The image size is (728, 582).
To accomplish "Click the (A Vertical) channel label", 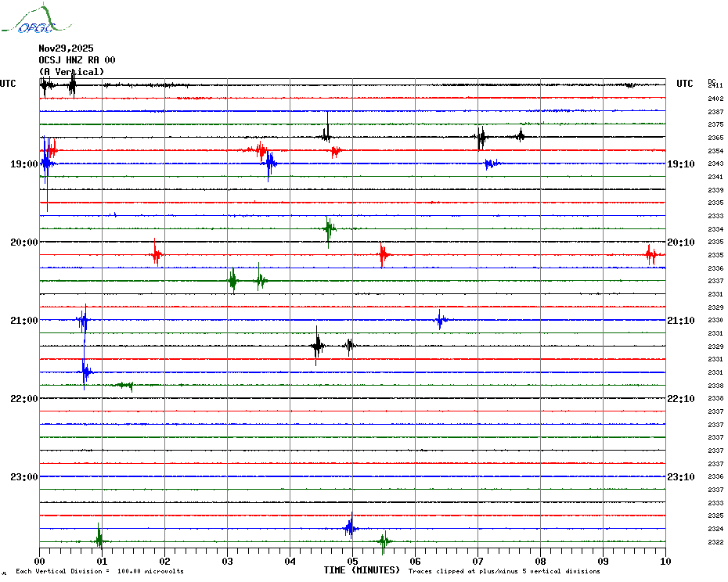I will pyautogui.click(x=71, y=72).
